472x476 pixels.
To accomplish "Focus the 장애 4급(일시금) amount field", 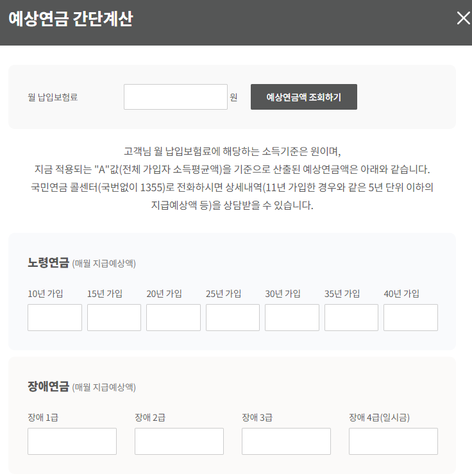I will click(x=393, y=441).
